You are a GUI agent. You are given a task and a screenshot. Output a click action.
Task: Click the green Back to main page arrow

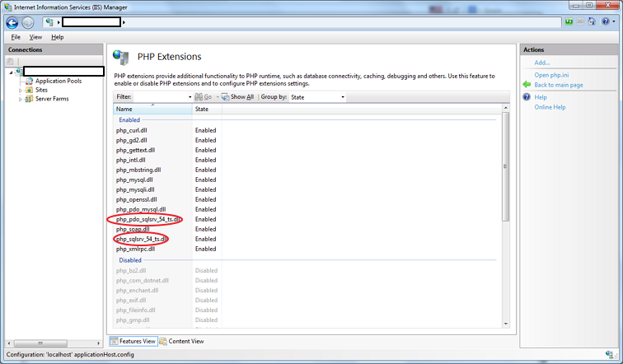[527, 84]
